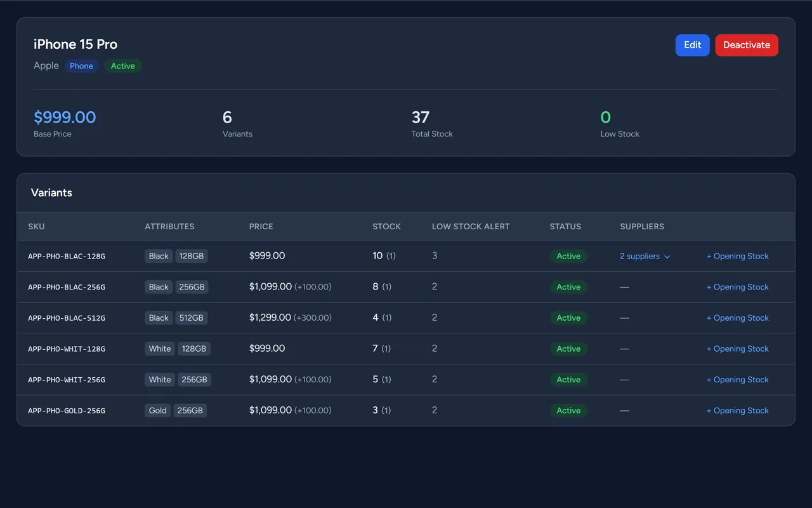Click stock value 10 in first row

377,256
